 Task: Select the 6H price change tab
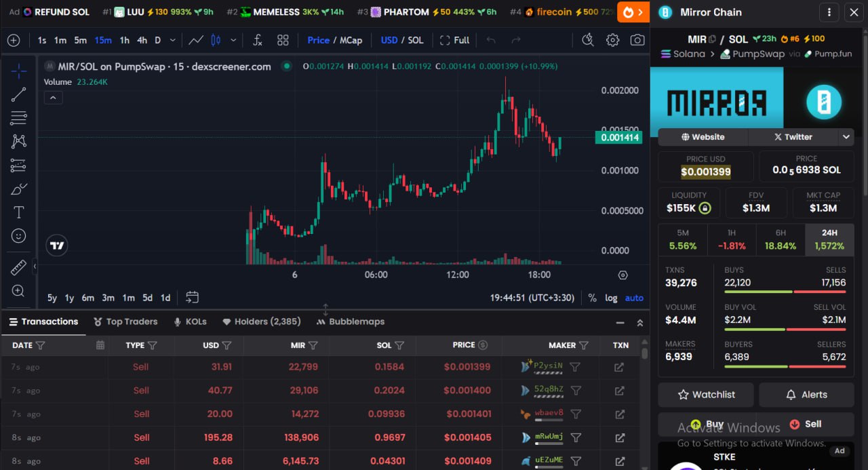[781, 239]
